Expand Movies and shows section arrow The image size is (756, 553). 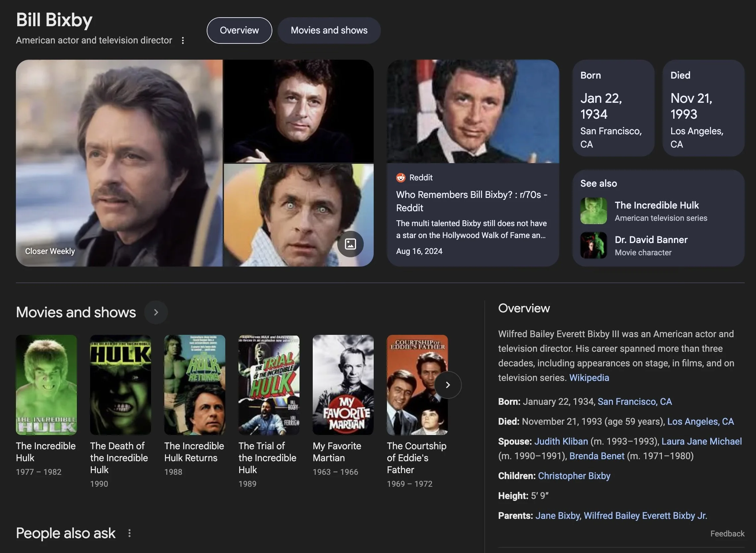pos(156,312)
